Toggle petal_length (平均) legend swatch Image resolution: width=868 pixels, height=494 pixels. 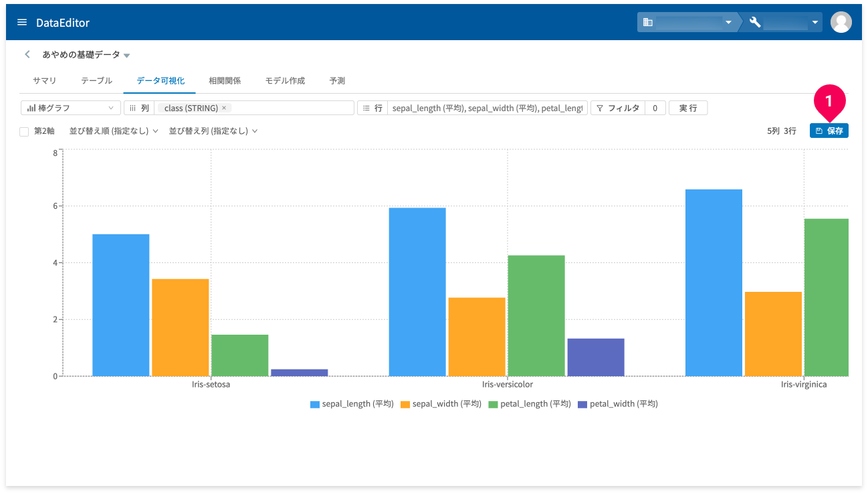click(x=494, y=404)
